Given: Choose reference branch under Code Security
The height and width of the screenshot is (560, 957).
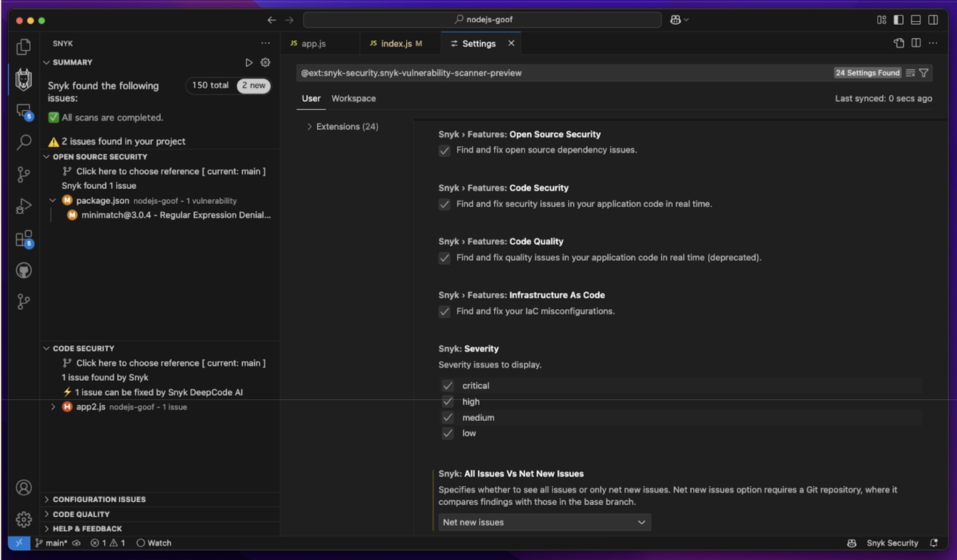Looking at the screenshot, I should [164, 363].
